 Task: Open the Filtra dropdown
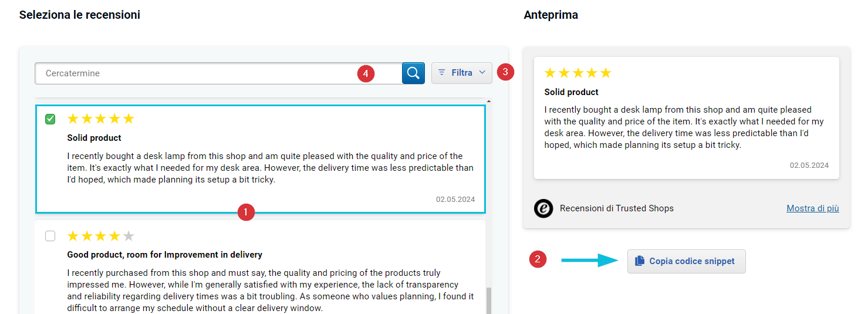point(462,73)
